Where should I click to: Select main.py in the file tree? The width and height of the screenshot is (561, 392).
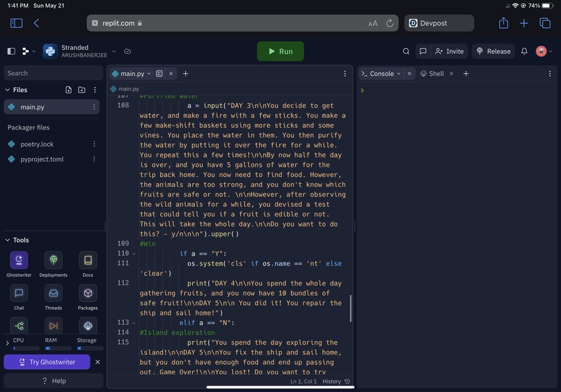(x=52, y=107)
